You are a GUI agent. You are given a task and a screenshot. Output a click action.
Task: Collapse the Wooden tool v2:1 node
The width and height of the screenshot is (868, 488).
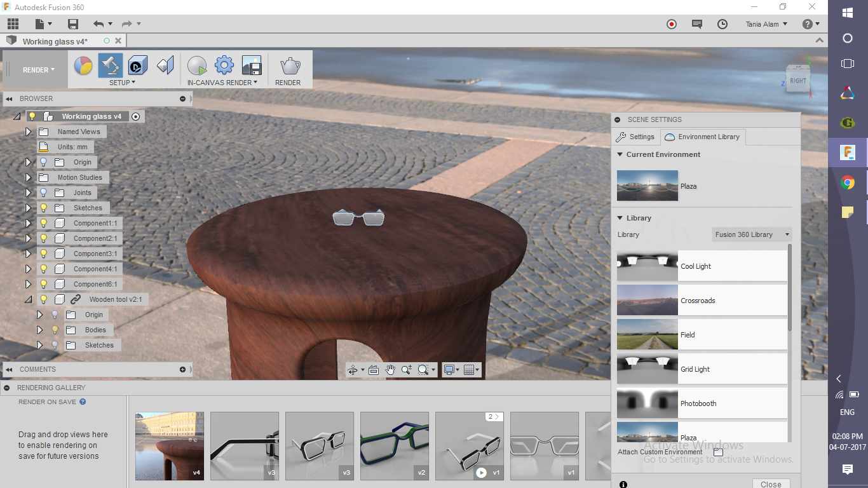(28, 299)
